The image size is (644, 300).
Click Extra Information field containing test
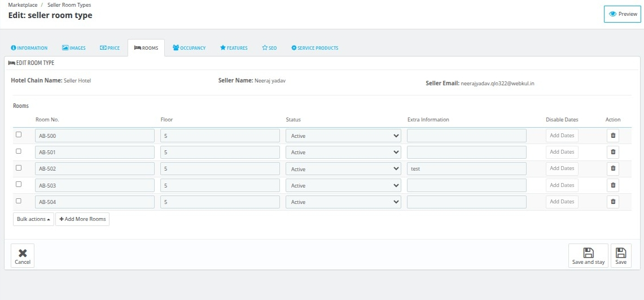pos(467,169)
